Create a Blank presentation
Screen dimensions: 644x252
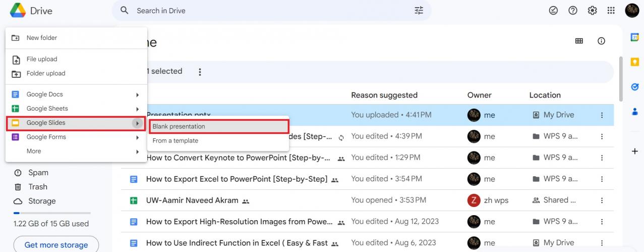[x=218, y=126]
